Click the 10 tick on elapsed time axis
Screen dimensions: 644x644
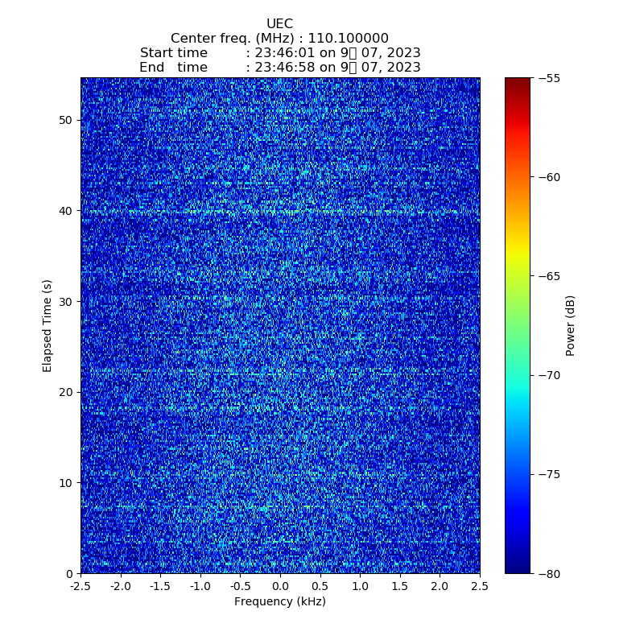point(66,482)
